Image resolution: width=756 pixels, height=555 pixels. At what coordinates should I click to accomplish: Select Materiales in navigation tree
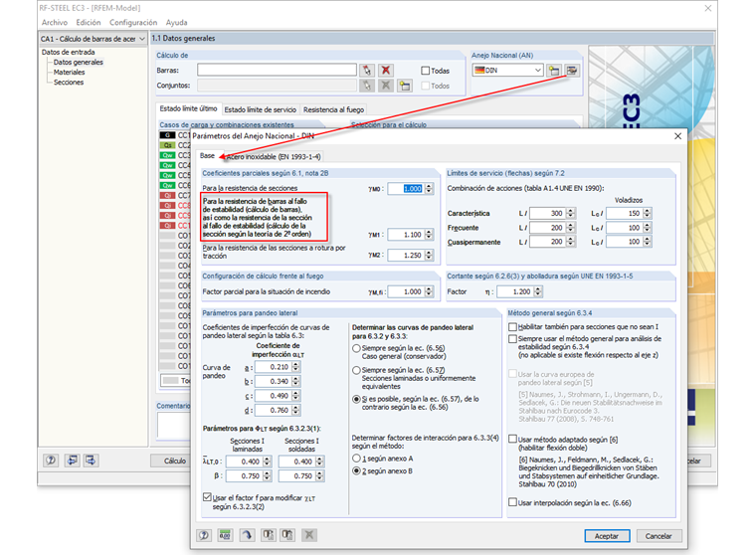pos(70,73)
